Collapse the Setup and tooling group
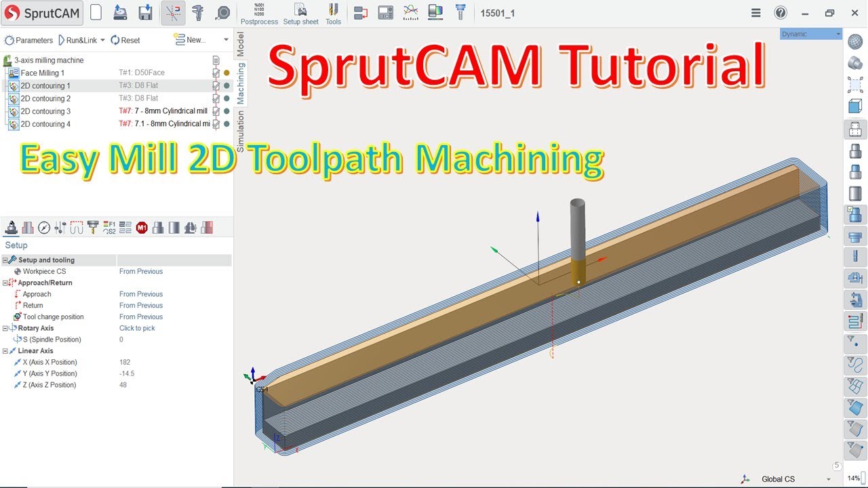Image resolution: width=868 pixels, height=488 pixels. [5, 260]
